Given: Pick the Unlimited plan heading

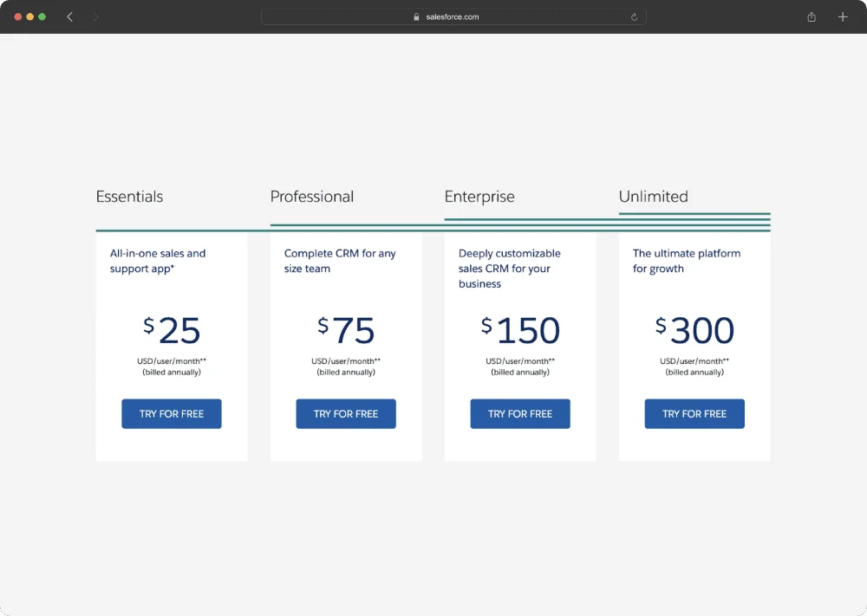Looking at the screenshot, I should coord(653,197).
